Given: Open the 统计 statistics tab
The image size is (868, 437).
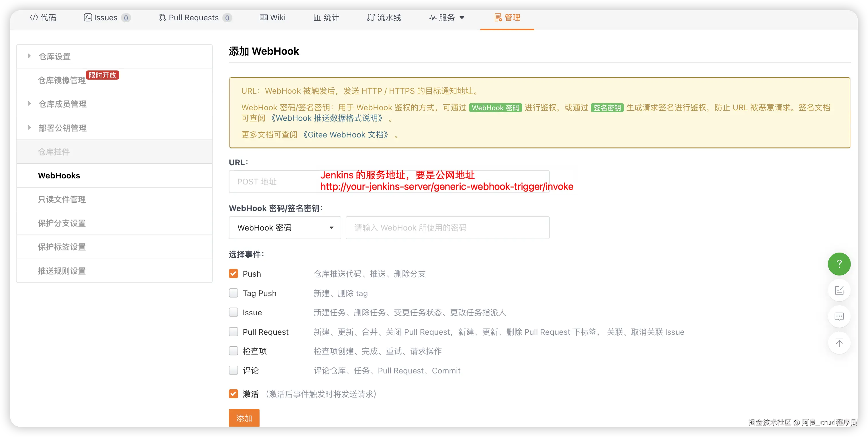Looking at the screenshot, I should (326, 17).
